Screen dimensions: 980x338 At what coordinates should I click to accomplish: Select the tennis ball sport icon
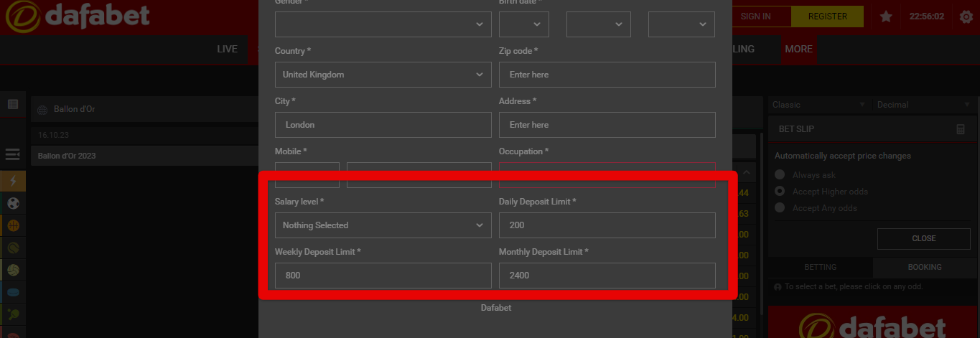[13, 248]
